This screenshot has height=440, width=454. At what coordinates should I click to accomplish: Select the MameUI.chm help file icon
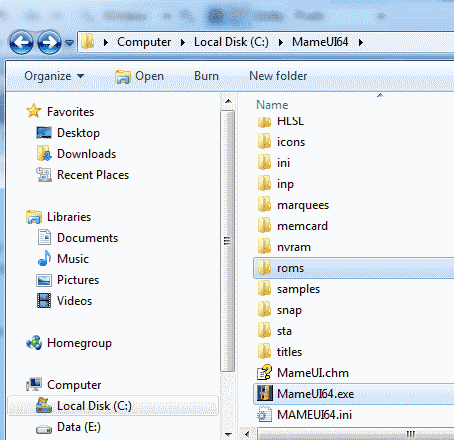265,373
